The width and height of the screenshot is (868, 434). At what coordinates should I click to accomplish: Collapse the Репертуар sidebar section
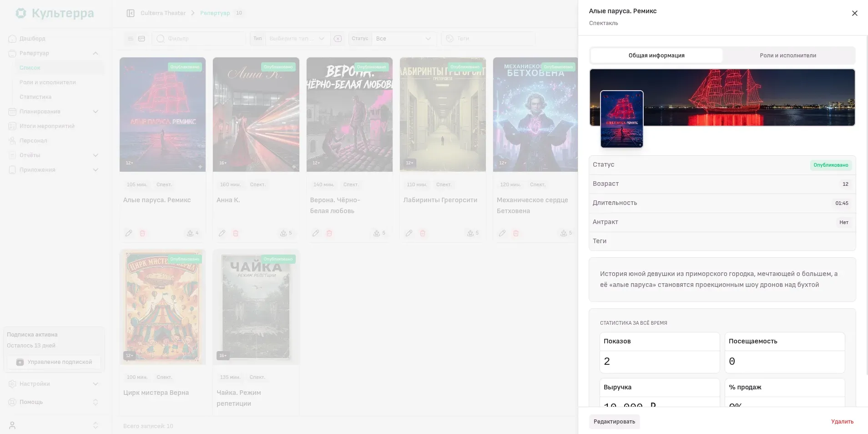pyautogui.click(x=96, y=53)
